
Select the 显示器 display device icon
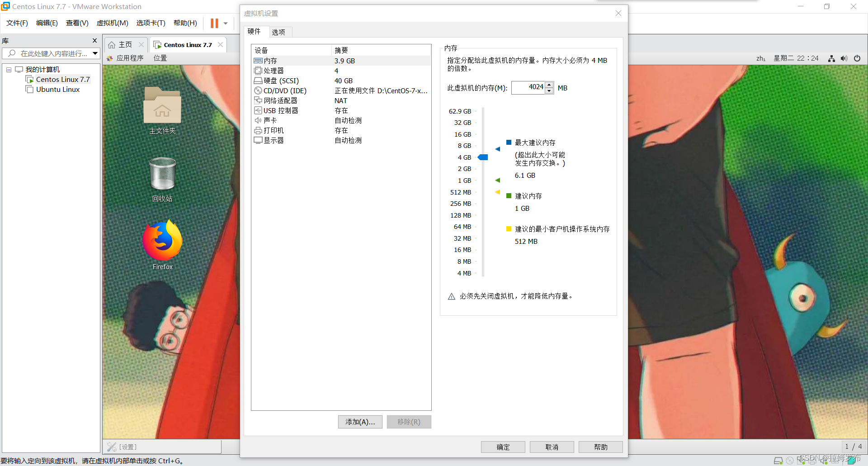pyautogui.click(x=258, y=140)
